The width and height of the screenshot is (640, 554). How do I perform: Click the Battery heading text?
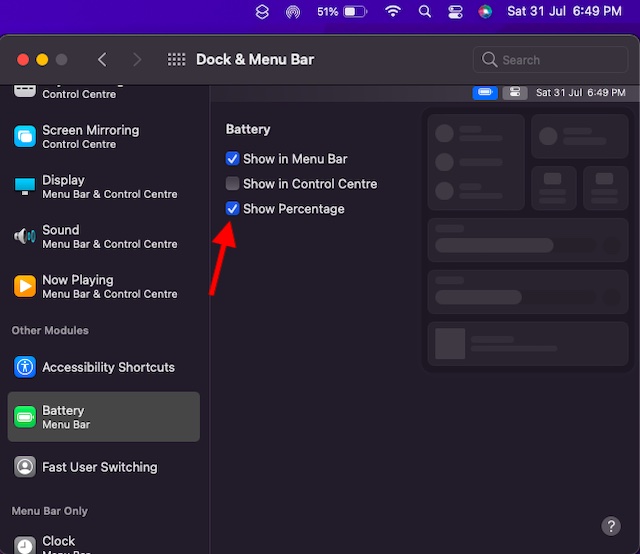pyautogui.click(x=248, y=129)
